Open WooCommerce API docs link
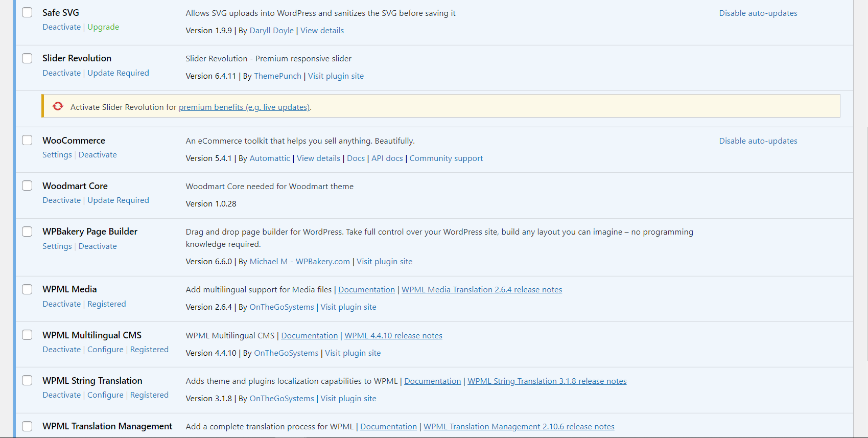Screen dimensions: 868x438 point(387,158)
